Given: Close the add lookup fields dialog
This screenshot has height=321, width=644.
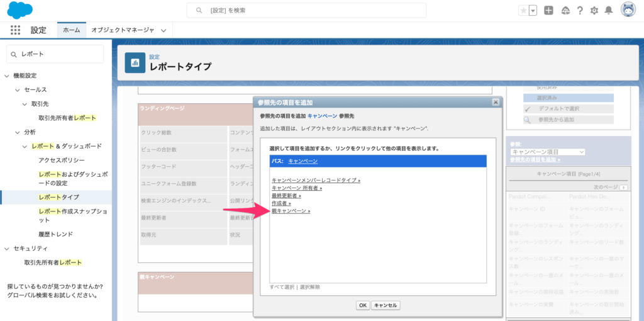Looking at the screenshot, I should coord(496,102).
